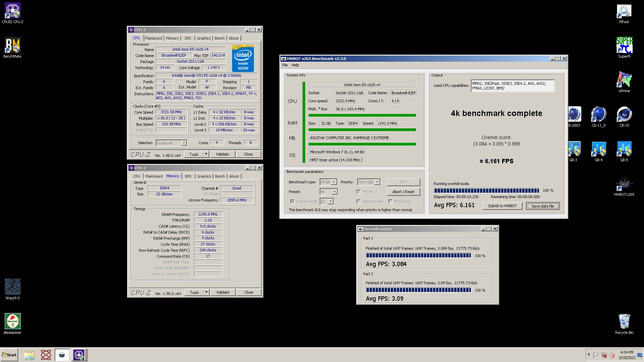Image resolution: width=644 pixels, height=362 pixels.
Task: Click Used CPU capabilities text box
Action: [513, 86]
